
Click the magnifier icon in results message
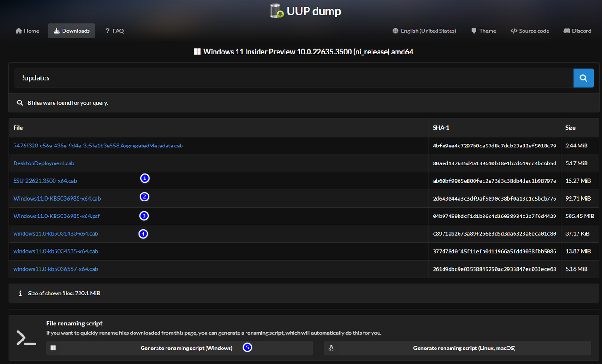[x=20, y=102]
